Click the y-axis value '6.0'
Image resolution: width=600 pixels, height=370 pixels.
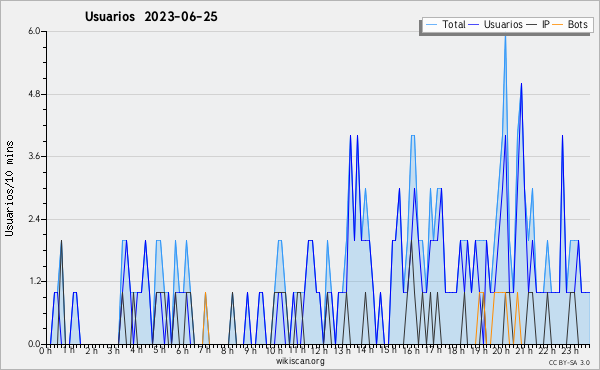[x=34, y=31]
